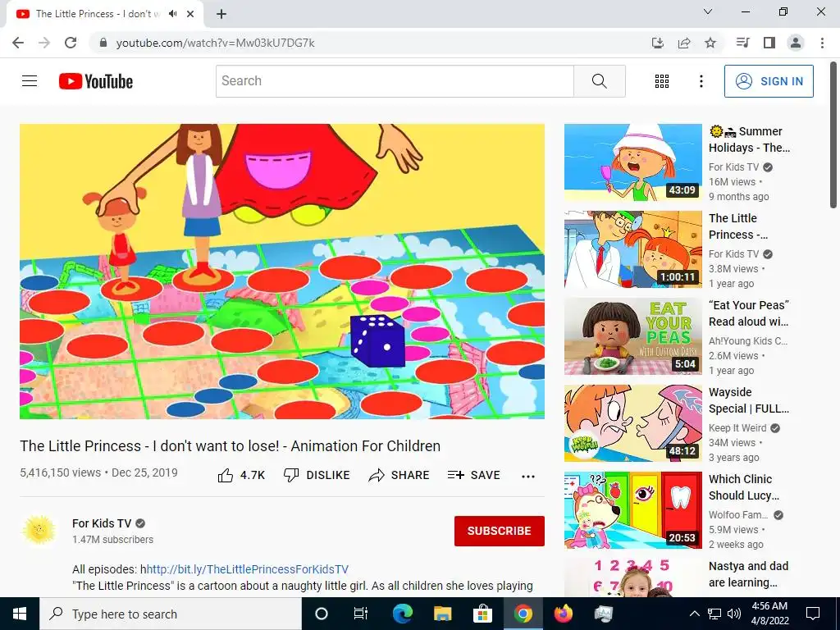Open the YouTube apps grid

(662, 81)
